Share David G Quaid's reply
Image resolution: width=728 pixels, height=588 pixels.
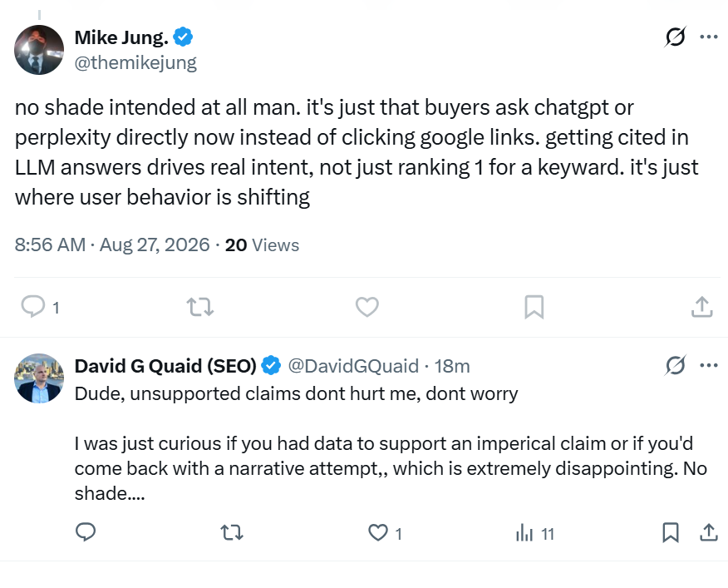(x=709, y=532)
